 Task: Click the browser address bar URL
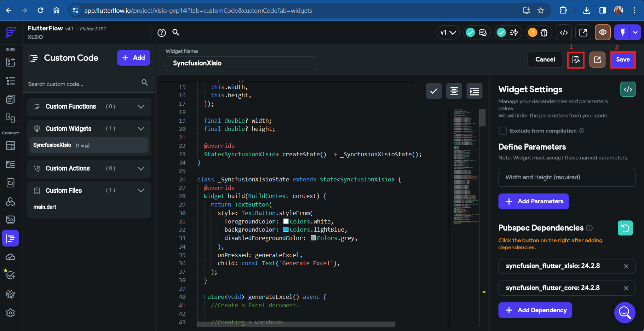(198, 11)
